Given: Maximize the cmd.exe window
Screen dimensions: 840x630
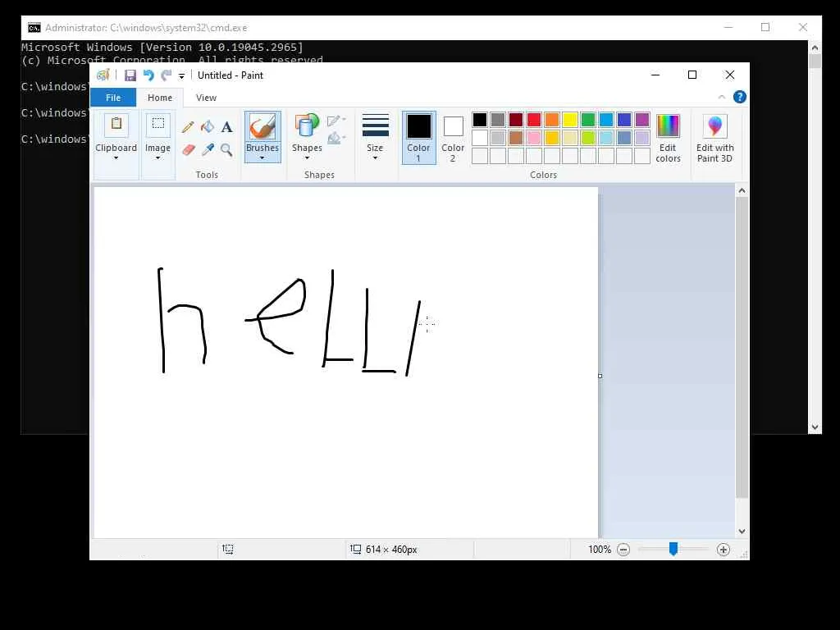Looking at the screenshot, I should (765, 27).
